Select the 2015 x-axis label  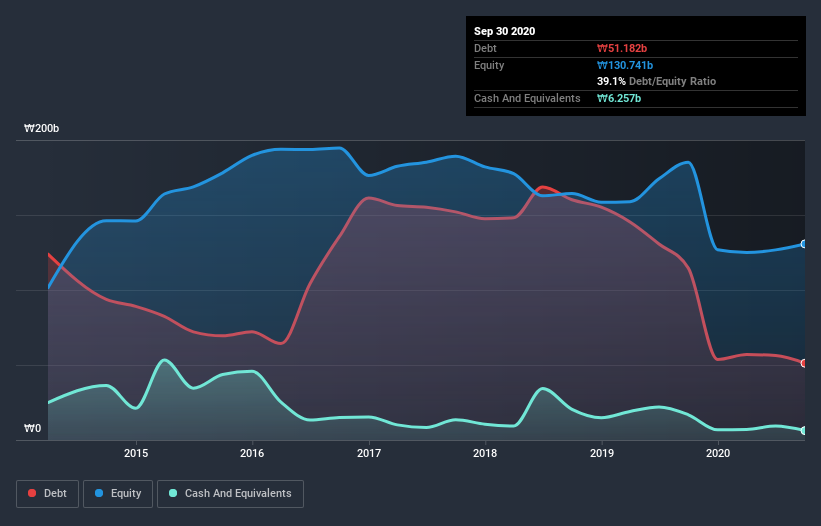point(136,453)
